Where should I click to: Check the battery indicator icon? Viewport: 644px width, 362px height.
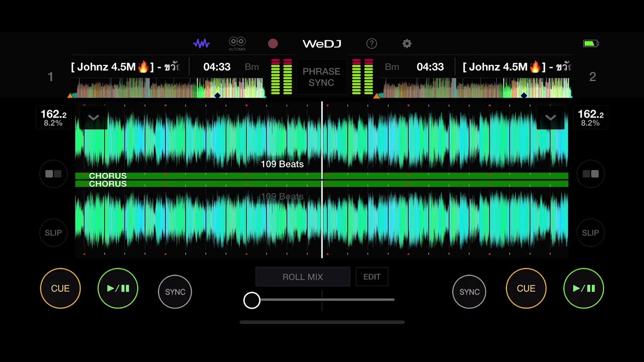[x=591, y=44]
